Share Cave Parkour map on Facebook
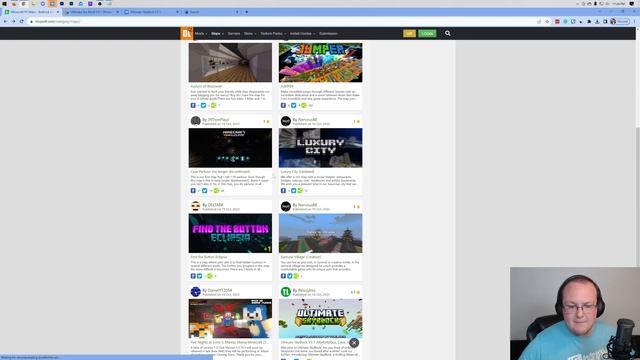 (x=193, y=191)
